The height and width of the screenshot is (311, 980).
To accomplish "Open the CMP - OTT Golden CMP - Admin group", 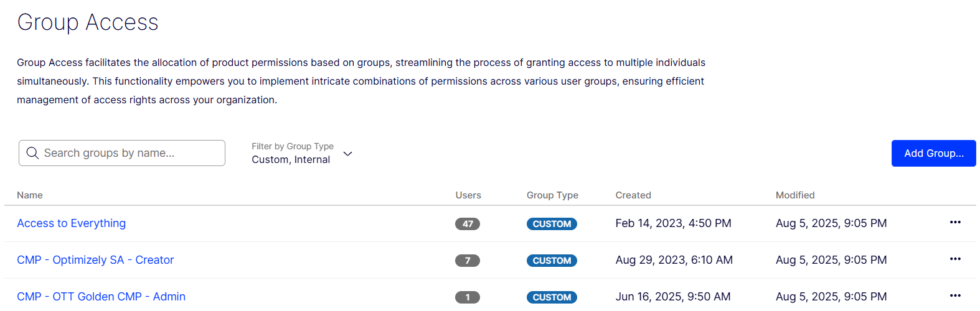I will pos(101,297).
